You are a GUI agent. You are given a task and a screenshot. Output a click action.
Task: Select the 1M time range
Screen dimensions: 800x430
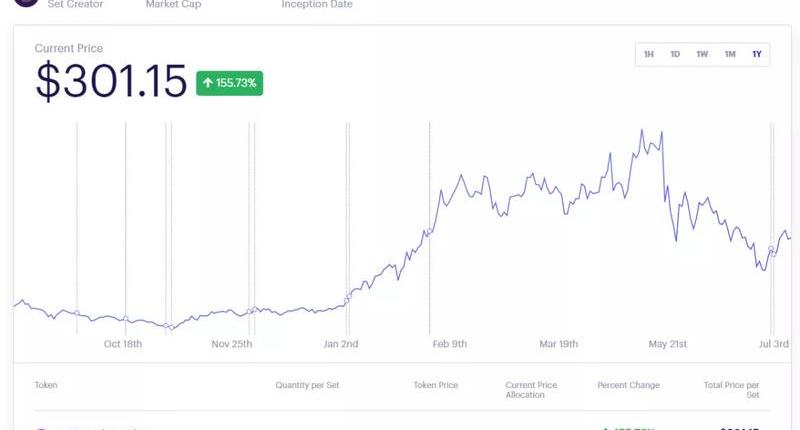point(730,54)
